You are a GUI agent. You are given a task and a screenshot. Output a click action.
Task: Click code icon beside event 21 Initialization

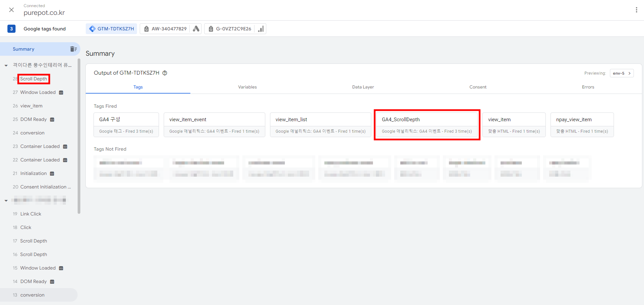(52, 174)
